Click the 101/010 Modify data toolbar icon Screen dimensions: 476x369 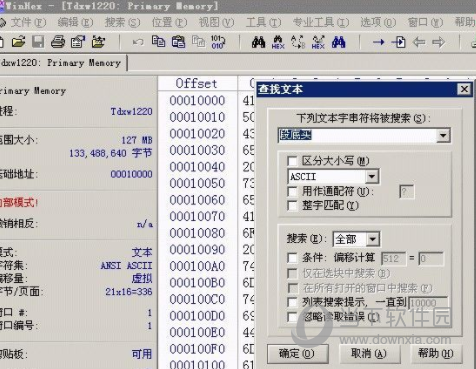[x=218, y=42]
